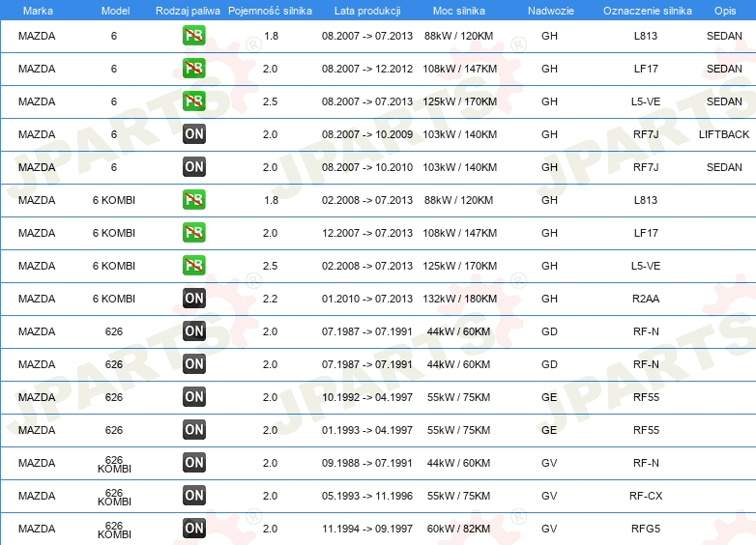Screen dimensions: 756x545
Task: Click the Oznaczenie silnika column header
Action: point(647,11)
